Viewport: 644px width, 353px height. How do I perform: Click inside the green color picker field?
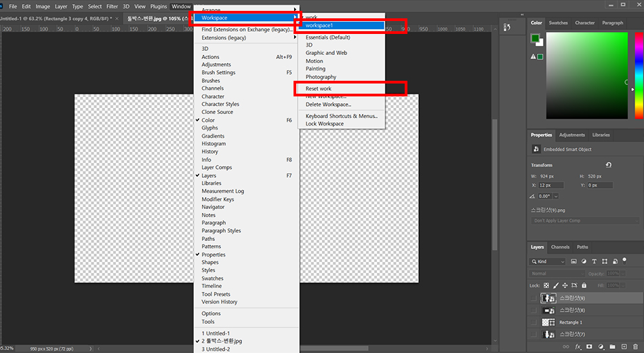[586, 76]
